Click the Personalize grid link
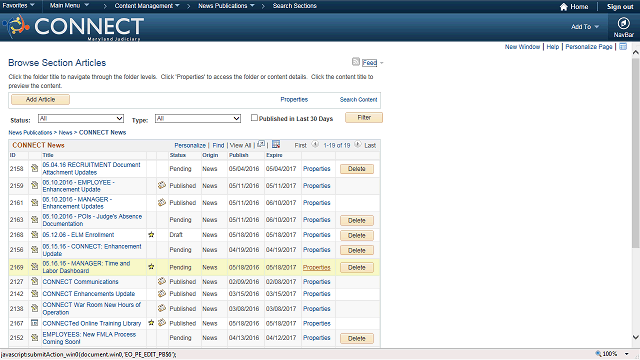Image resolution: width=640 pixels, height=360 pixels. click(190, 145)
